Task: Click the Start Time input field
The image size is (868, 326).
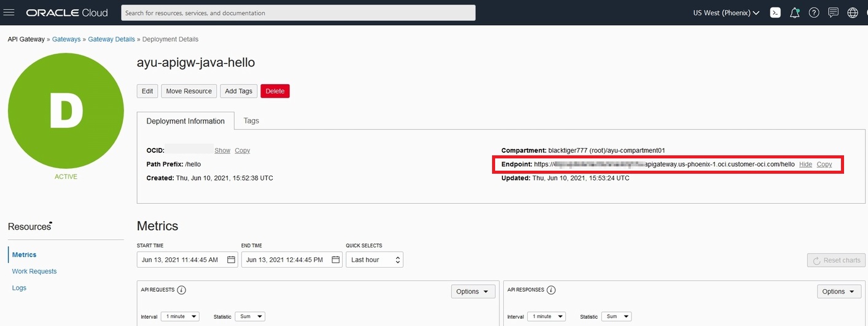Action: coord(187,260)
